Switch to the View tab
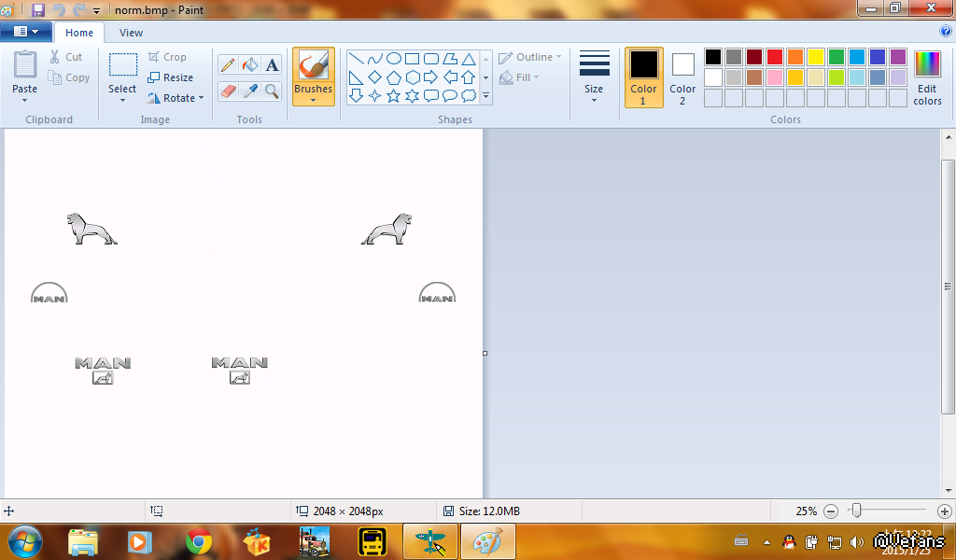 (131, 33)
